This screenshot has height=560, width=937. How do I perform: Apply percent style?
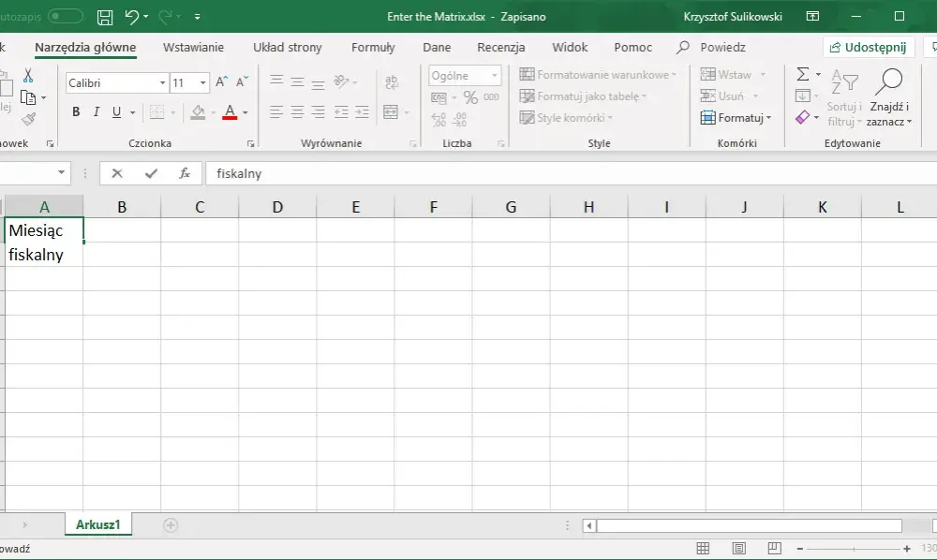coord(471,97)
